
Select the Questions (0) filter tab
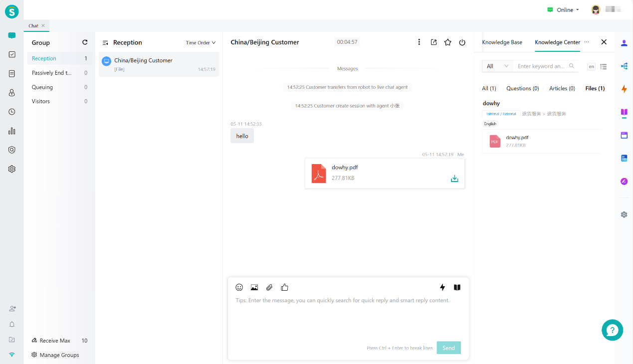pyautogui.click(x=522, y=88)
